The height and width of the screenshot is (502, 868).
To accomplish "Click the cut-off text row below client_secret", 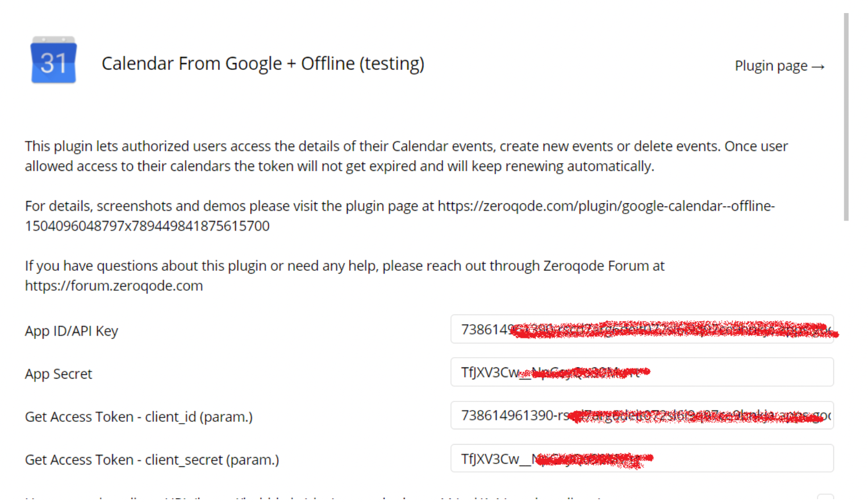I will pos(314,498).
